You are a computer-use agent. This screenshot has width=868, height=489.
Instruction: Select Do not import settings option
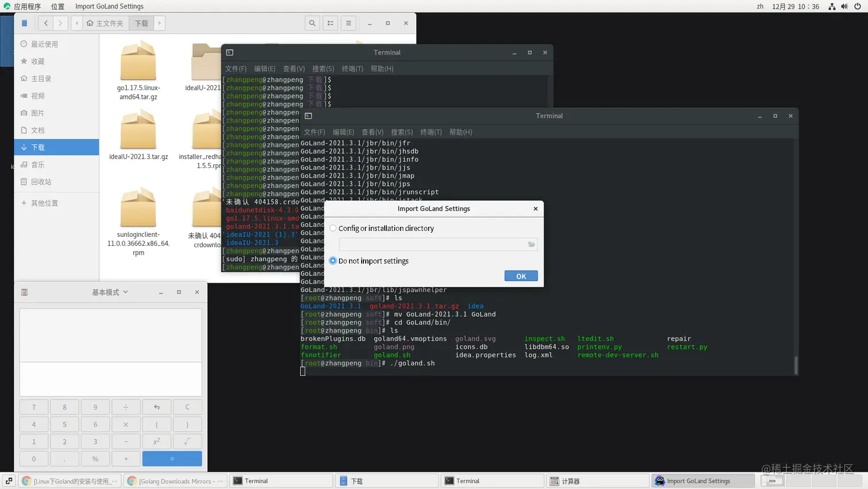click(x=333, y=261)
